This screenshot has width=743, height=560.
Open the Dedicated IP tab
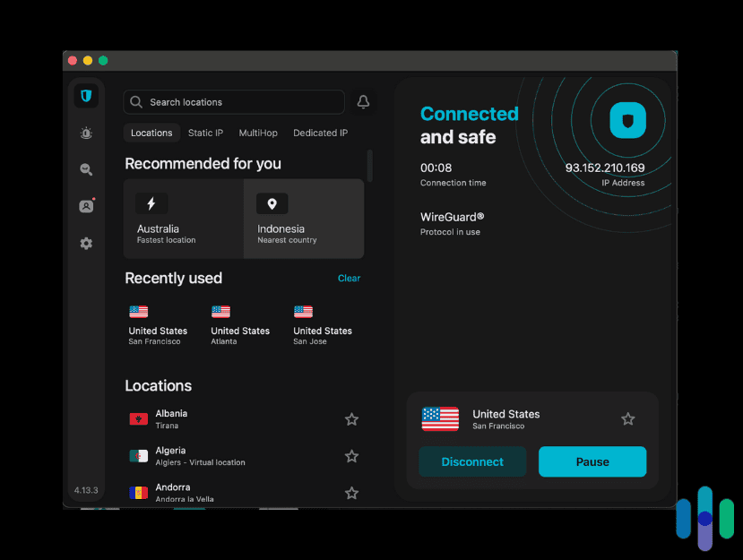pos(320,133)
